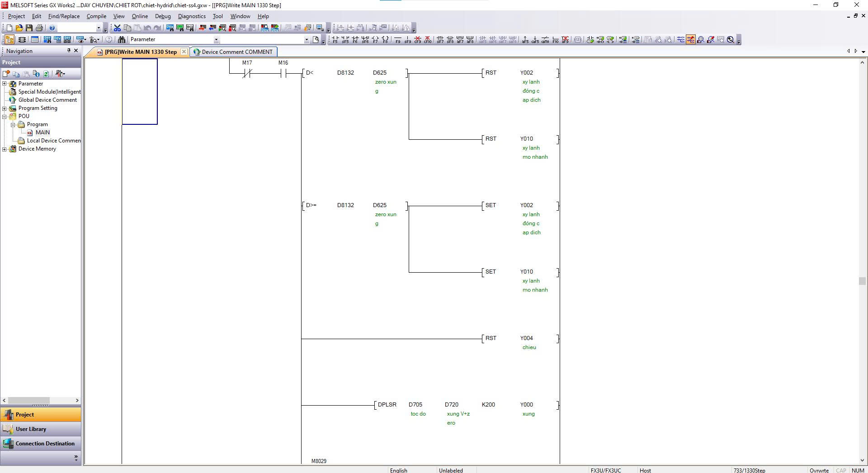Expand the Parameter tree node
The image size is (868, 473).
5,84
